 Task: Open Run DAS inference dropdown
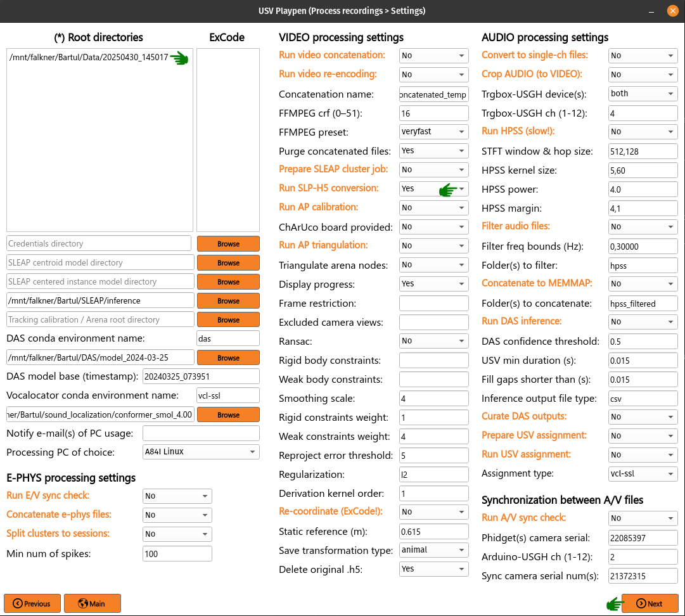[643, 321]
